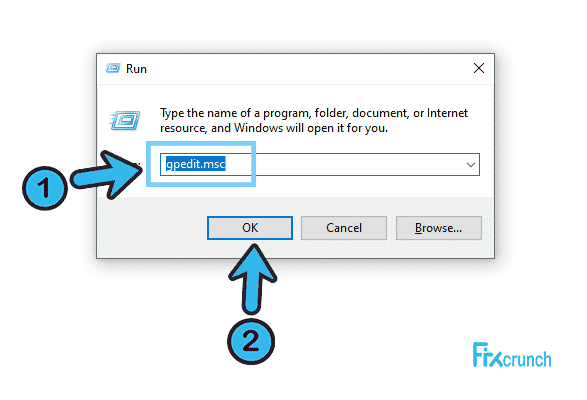This screenshot has width=587, height=400.
Task: Click the empty title bar area of Run
Action: pyautogui.click(x=307, y=69)
